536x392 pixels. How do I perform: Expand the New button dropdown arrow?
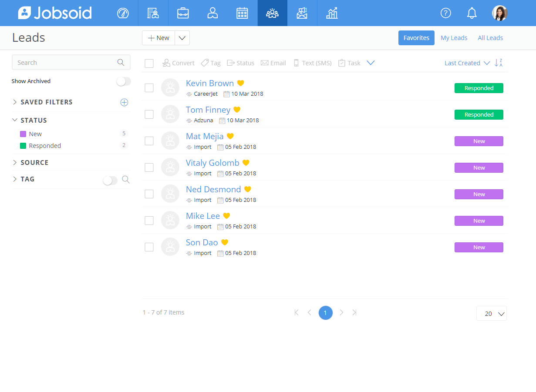tap(182, 38)
